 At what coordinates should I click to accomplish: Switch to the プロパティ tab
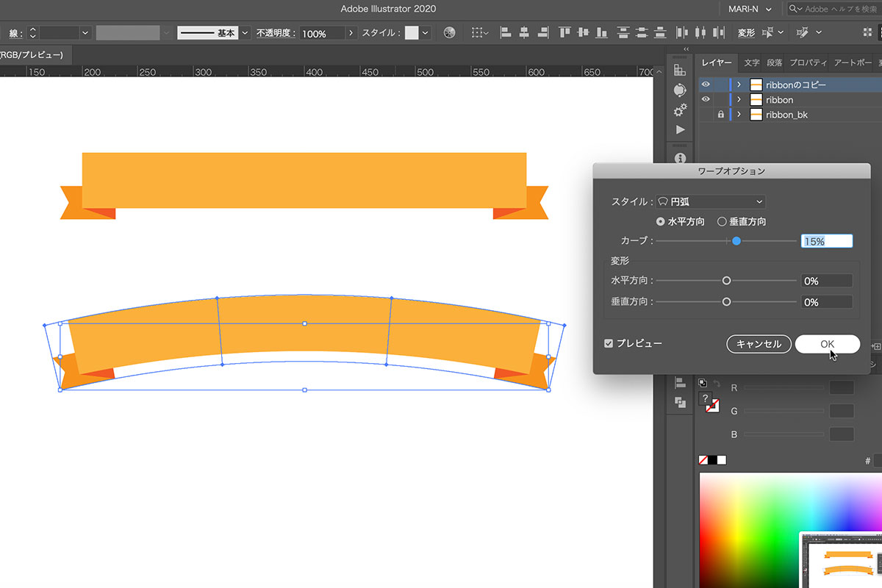[x=808, y=62]
